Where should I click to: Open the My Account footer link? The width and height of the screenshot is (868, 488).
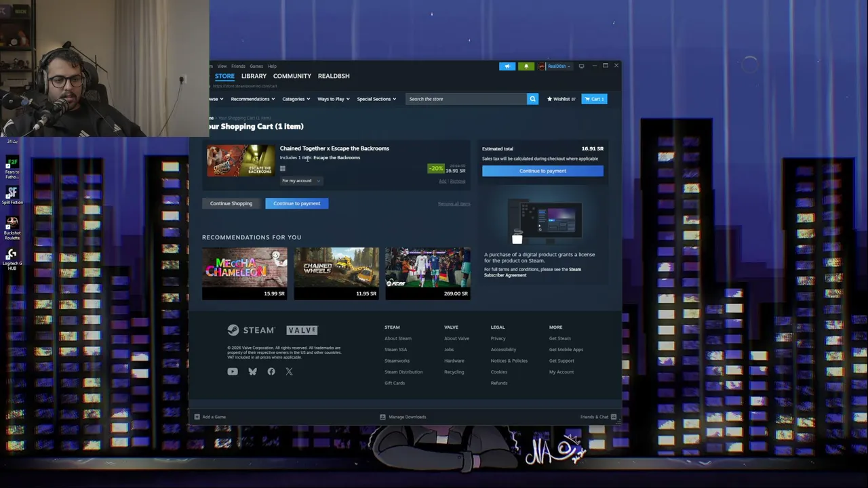tap(561, 372)
